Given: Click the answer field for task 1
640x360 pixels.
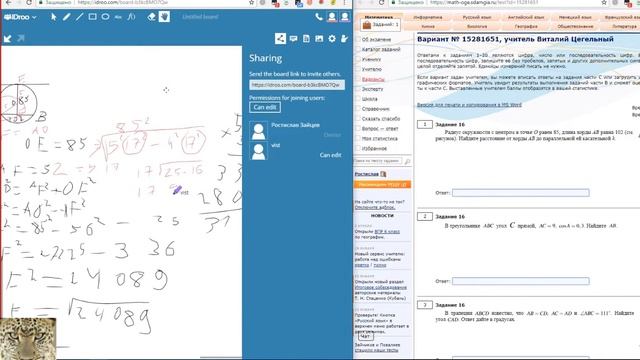Looking at the screenshot, I should [x=520, y=193].
